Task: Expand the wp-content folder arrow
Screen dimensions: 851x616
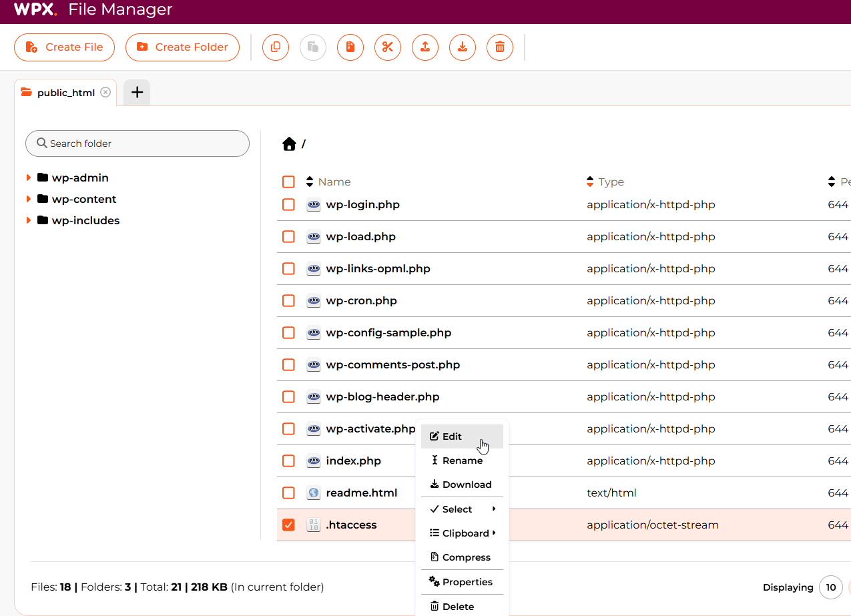Action: 29,199
